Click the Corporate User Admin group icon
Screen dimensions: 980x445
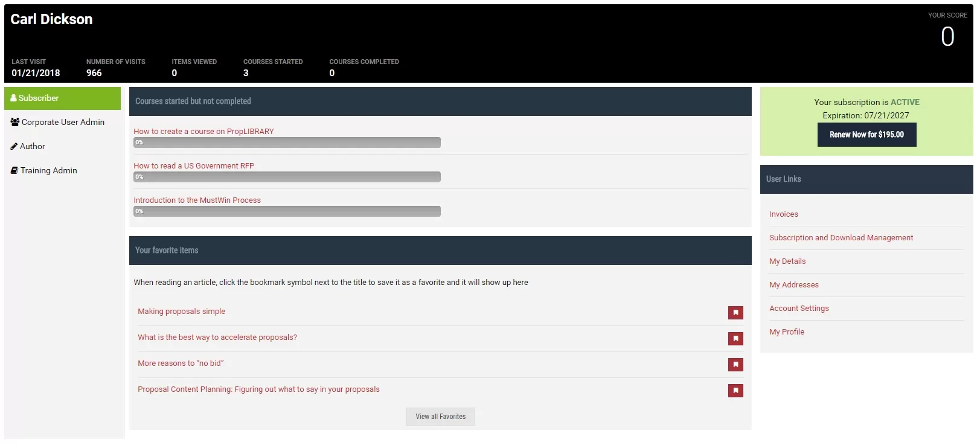pyautogui.click(x=15, y=122)
